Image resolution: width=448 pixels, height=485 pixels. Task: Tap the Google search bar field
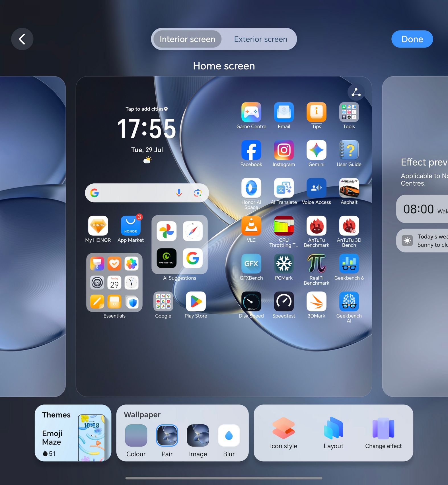147,193
